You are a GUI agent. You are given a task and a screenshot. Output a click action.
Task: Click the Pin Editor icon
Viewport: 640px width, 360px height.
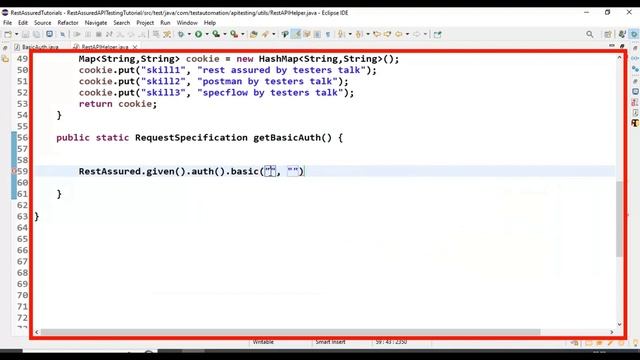438,34
